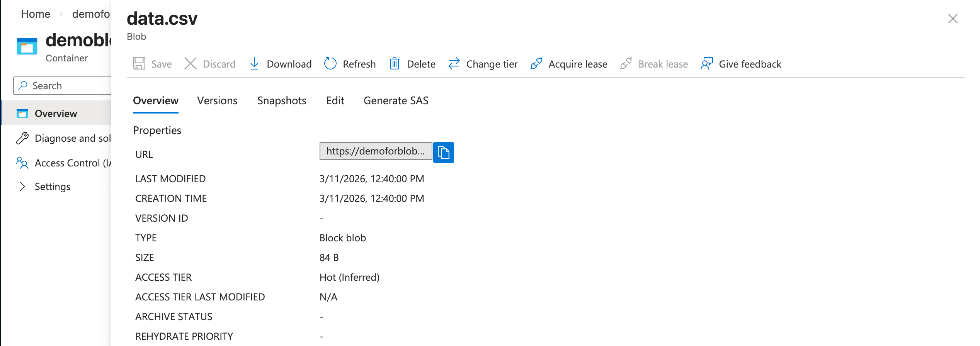Expand the Settings section chevron
The image size is (980, 346).
22,187
